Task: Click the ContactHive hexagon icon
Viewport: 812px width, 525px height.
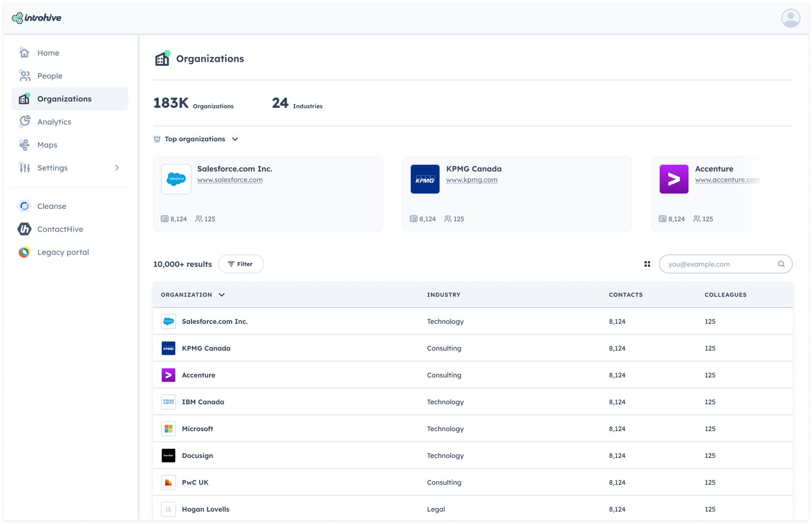Action: pos(24,229)
